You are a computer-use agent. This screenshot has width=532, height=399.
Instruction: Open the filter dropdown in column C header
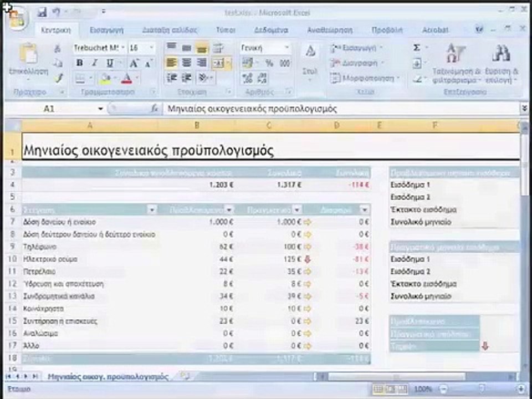tap(297, 209)
